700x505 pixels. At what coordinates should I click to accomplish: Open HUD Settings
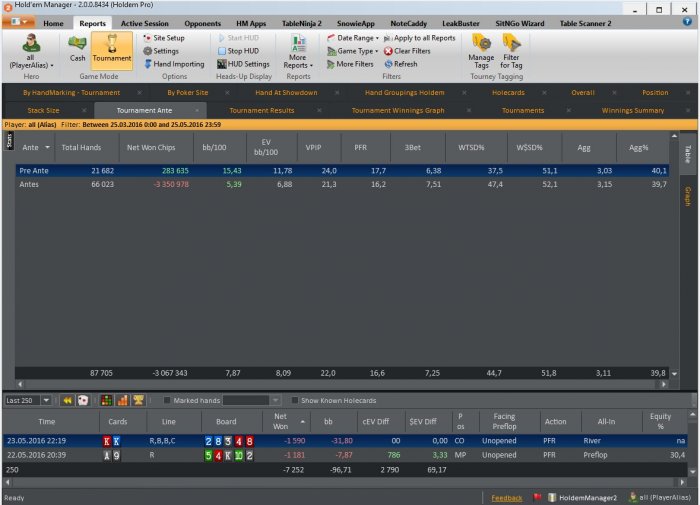point(243,64)
